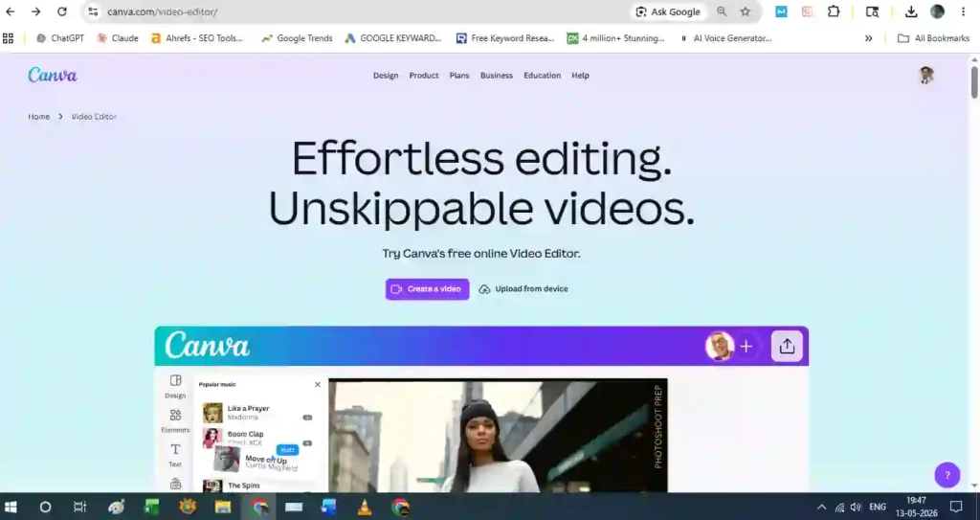Open File Explorer from the taskbar

tap(222, 507)
